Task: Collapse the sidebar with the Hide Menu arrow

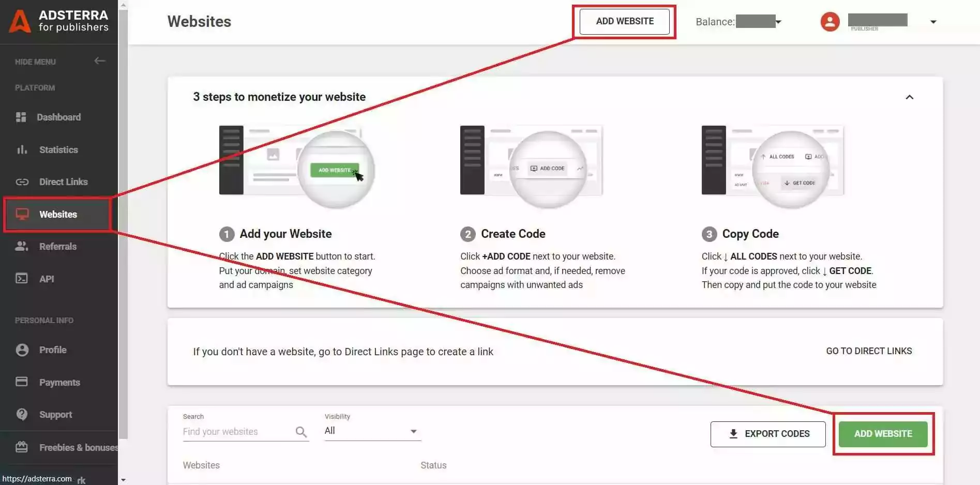Action: 100,61
